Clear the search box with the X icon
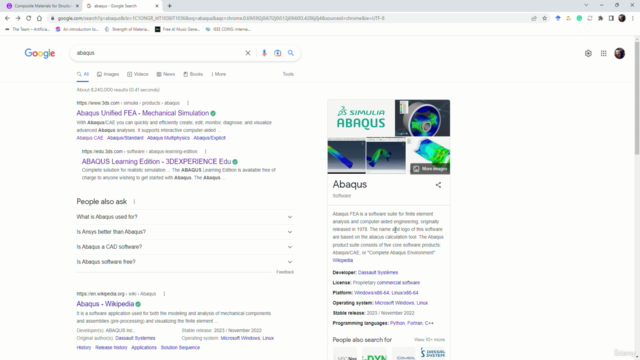The height and width of the screenshot is (360, 640). pos(248,53)
